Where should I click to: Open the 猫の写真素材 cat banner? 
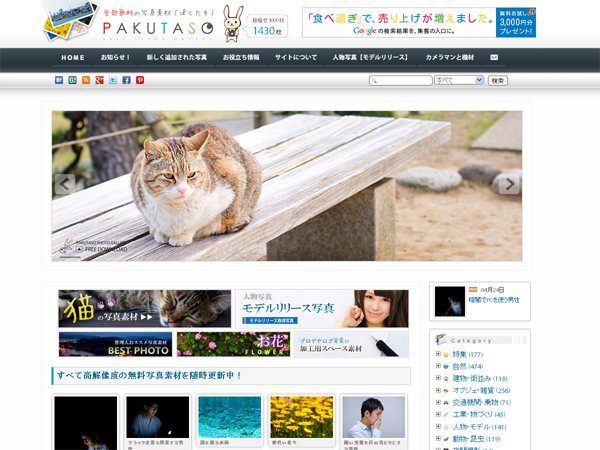[x=145, y=308]
